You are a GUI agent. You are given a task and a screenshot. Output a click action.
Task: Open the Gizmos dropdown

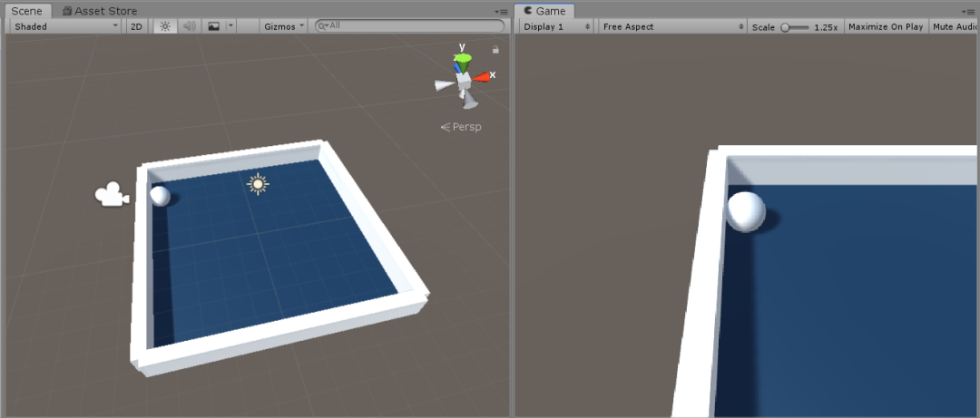click(x=284, y=26)
